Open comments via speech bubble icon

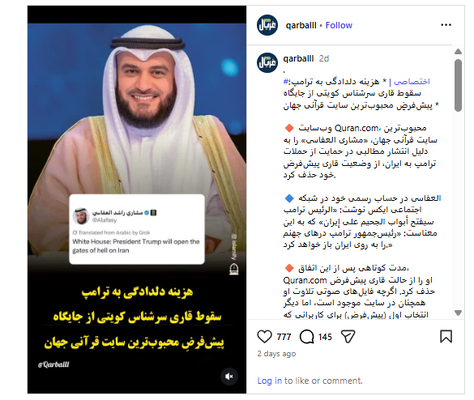point(307,337)
